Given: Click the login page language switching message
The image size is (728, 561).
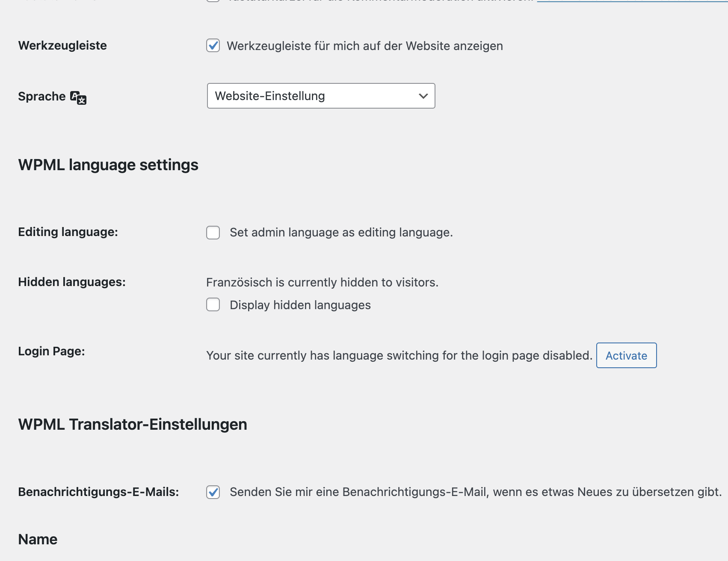Looking at the screenshot, I should (x=399, y=356).
